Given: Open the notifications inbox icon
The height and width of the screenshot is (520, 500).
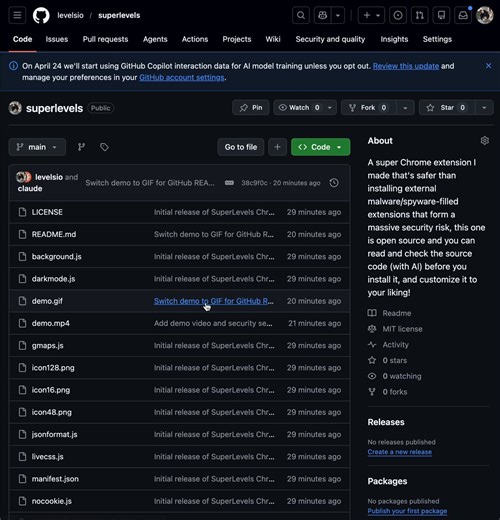Looking at the screenshot, I should tap(463, 15).
